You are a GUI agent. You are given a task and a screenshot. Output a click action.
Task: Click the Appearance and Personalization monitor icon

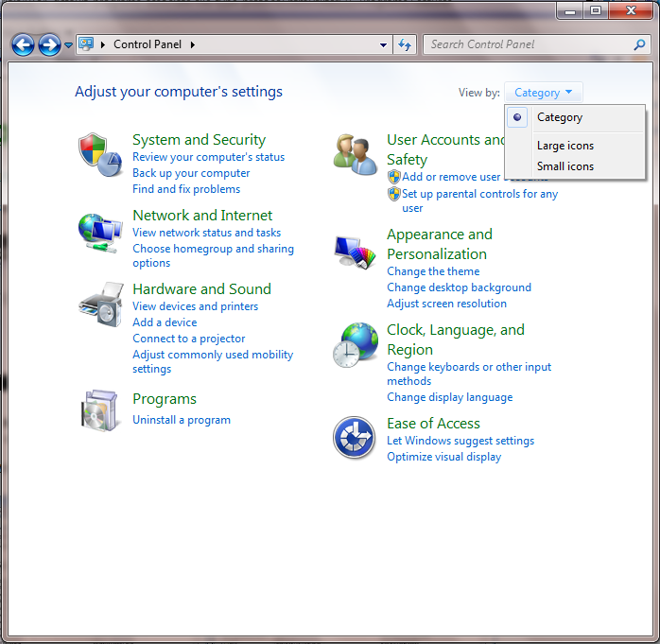tap(355, 252)
